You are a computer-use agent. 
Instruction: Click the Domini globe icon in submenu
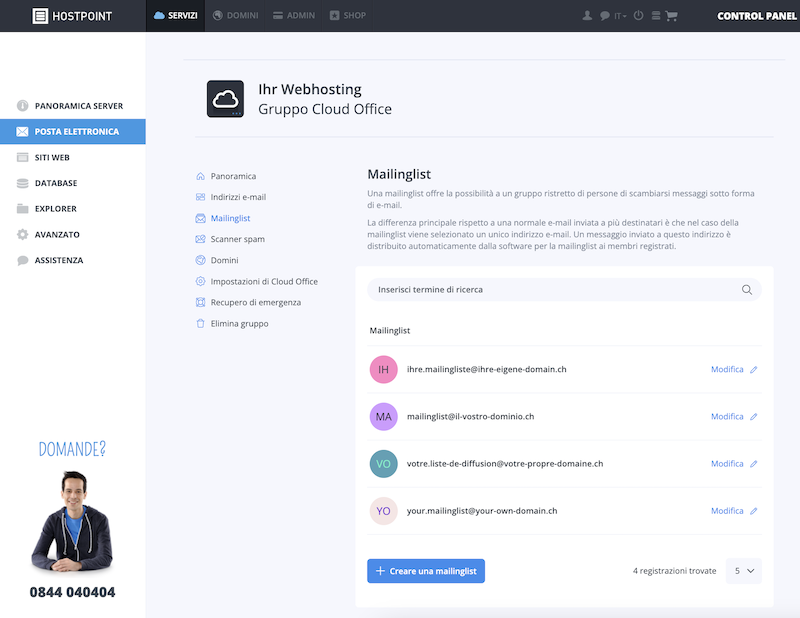tap(201, 260)
